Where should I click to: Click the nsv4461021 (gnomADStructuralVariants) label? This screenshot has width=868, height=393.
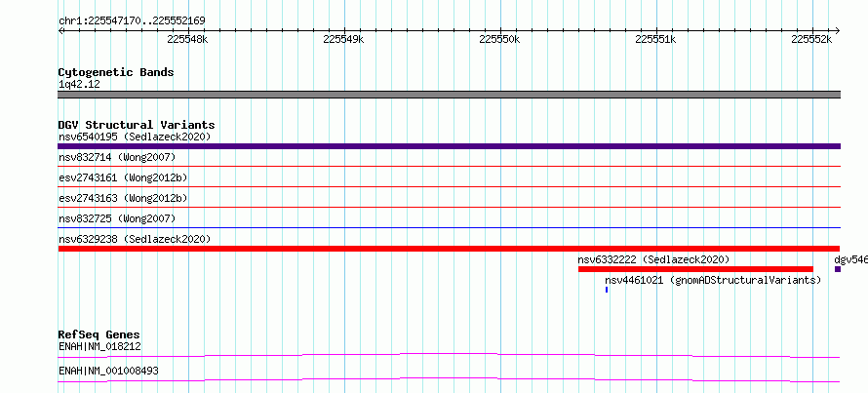[x=713, y=280]
